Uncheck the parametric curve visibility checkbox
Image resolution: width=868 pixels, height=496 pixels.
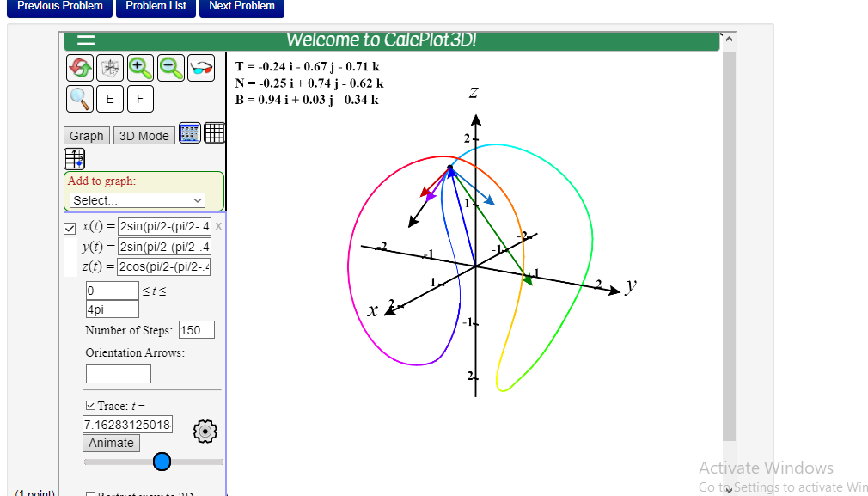(x=70, y=228)
